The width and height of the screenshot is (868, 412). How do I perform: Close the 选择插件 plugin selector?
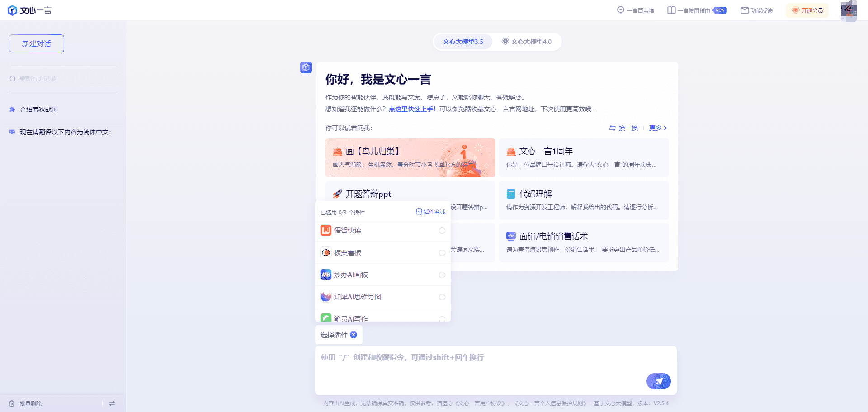tap(354, 335)
